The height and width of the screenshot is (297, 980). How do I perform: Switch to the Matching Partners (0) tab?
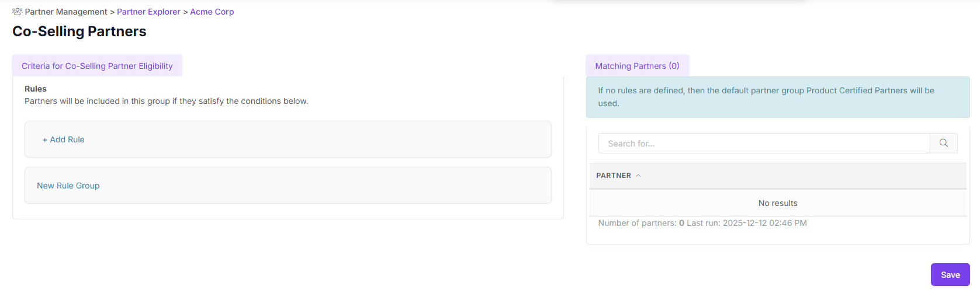click(637, 66)
